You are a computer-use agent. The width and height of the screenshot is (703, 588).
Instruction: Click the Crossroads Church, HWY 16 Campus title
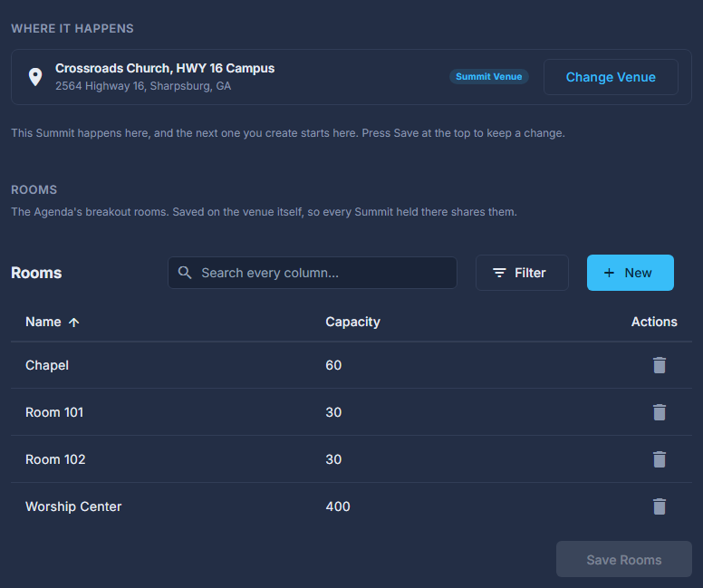click(165, 68)
